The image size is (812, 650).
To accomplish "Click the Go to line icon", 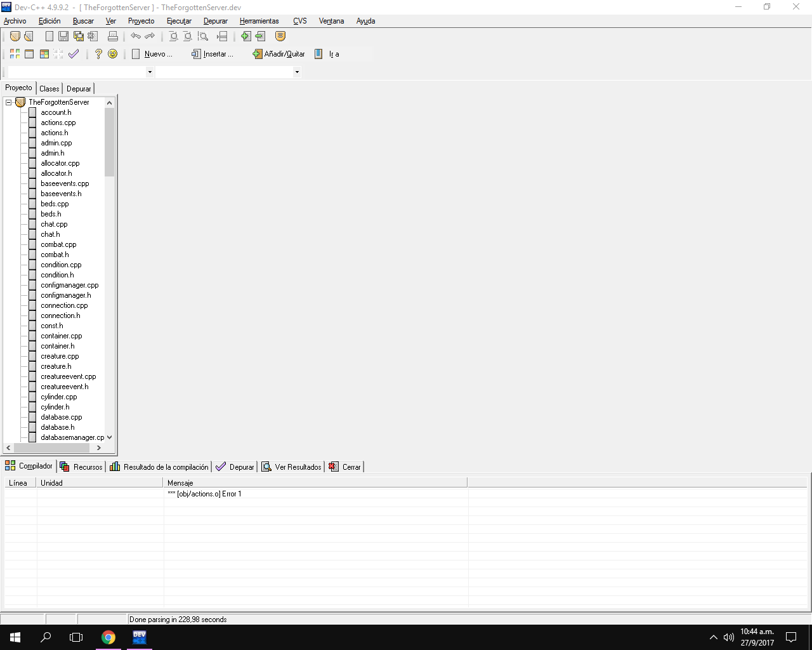I will click(222, 36).
